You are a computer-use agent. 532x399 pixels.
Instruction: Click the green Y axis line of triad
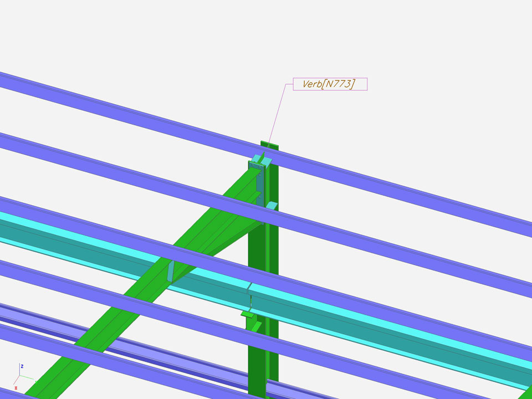28,381
